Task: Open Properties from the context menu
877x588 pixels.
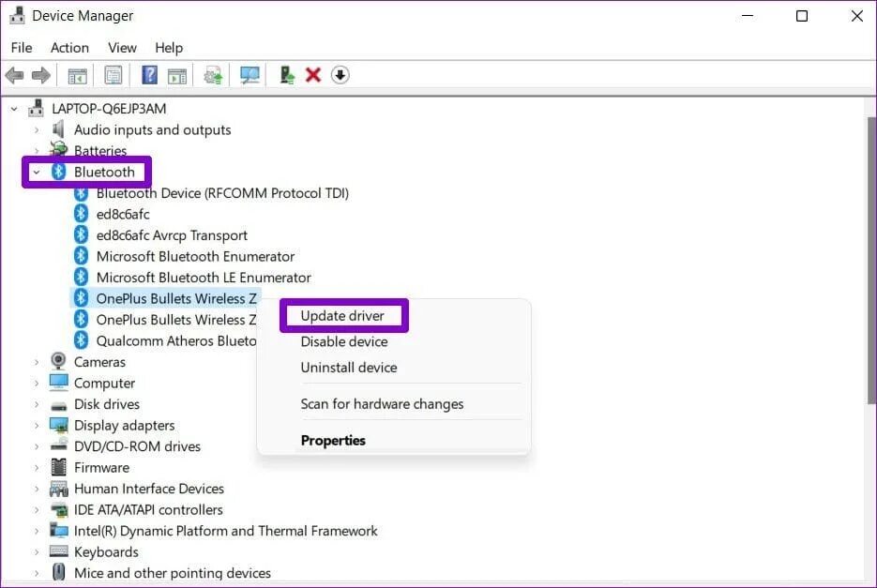Action: (x=333, y=440)
